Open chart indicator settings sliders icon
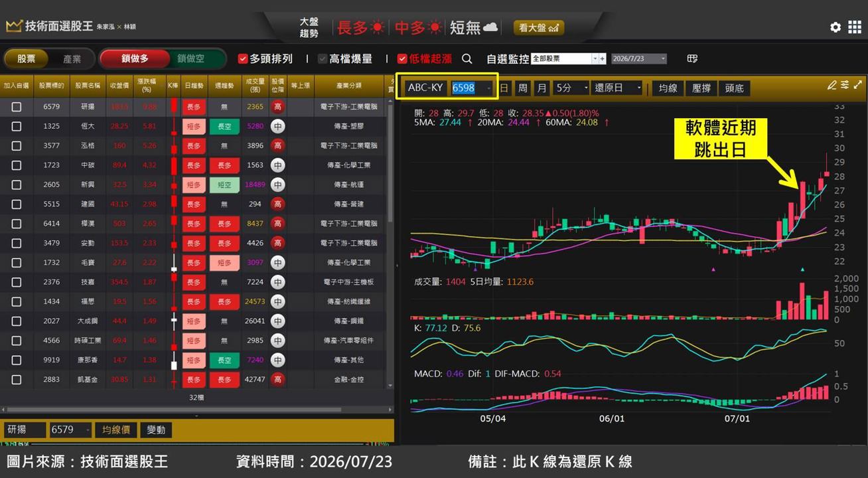 (x=845, y=85)
